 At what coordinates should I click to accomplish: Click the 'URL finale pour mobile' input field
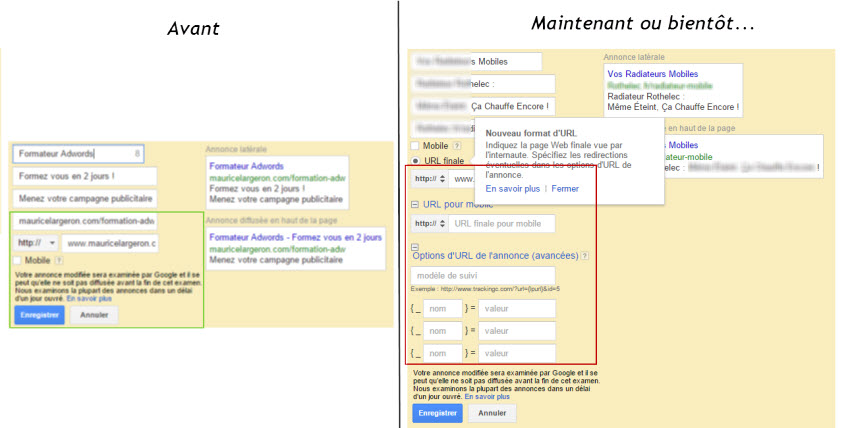[502, 223]
